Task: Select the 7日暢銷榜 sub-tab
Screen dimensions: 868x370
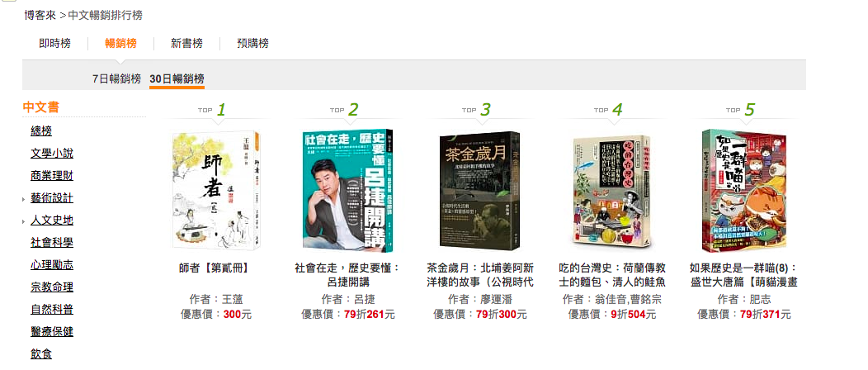Action: (x=117, y=78)
